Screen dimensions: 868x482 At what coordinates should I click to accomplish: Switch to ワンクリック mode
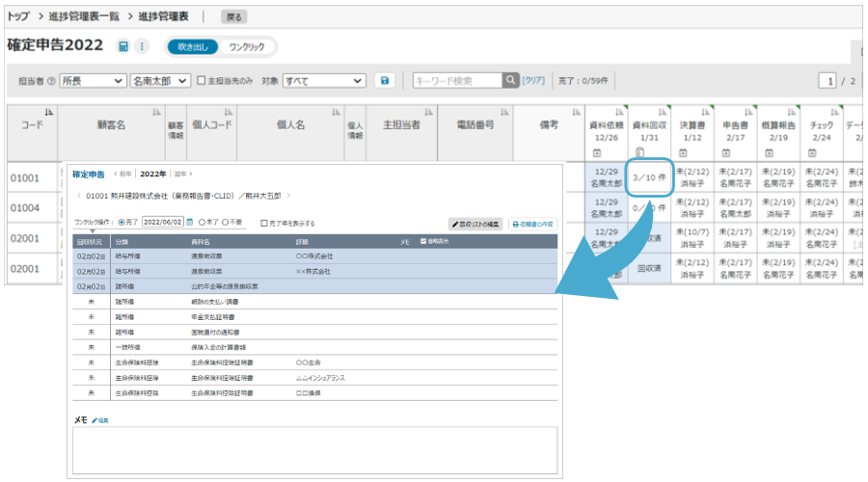[247, 46]
